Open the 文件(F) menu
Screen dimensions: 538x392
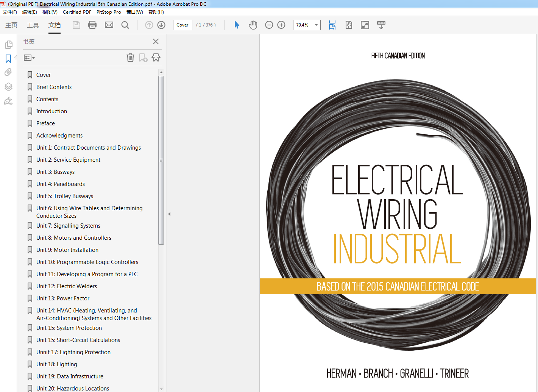point(10,12)
